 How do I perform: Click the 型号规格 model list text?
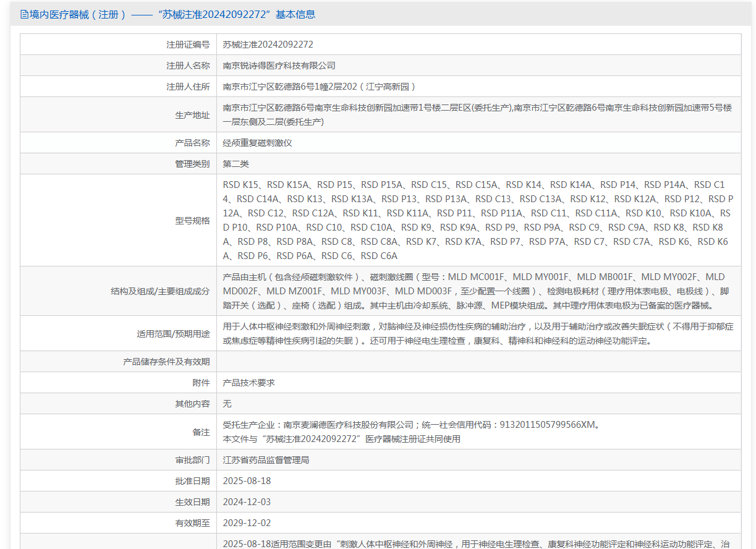pyautogui.click(x=477, y=220)
